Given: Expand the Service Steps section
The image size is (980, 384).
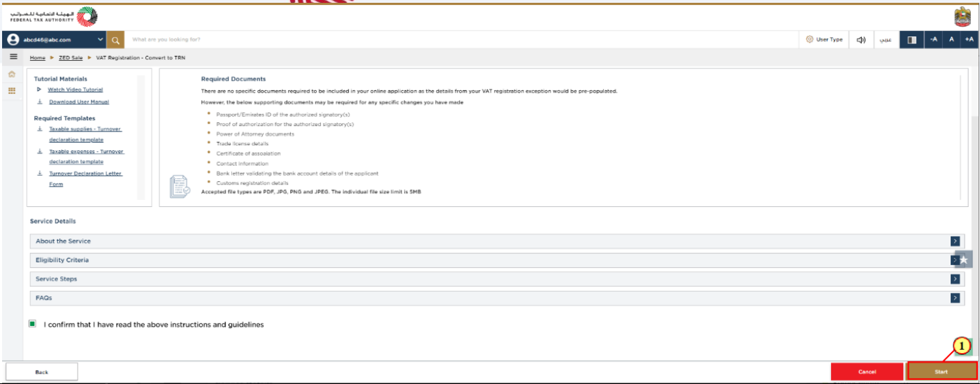Looking at the screenshot, I should 497,279.
